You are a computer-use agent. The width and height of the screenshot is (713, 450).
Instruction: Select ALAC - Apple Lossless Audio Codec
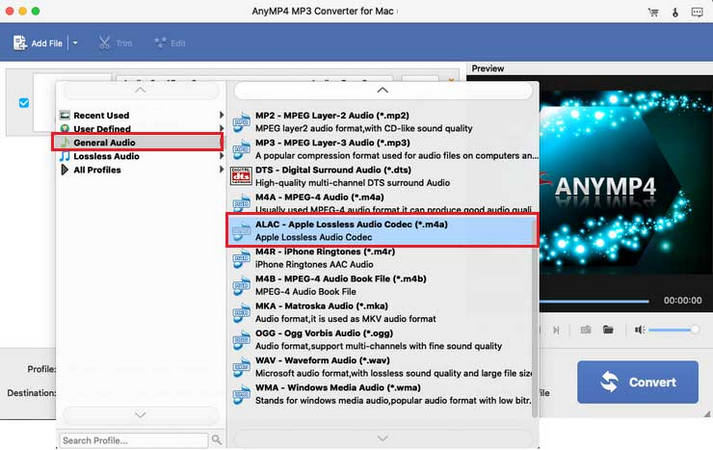pos(382,230)
